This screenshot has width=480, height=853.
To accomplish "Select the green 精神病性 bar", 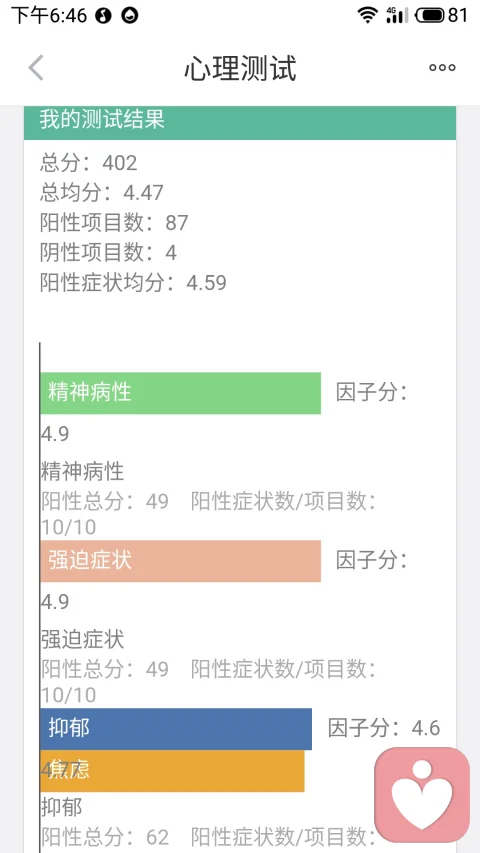I will (180, 393).
